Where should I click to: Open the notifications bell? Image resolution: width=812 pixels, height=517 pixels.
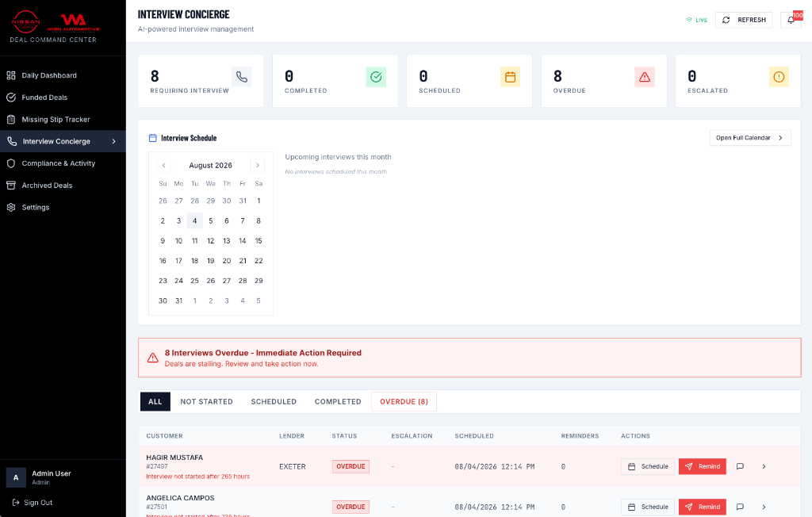791,20
